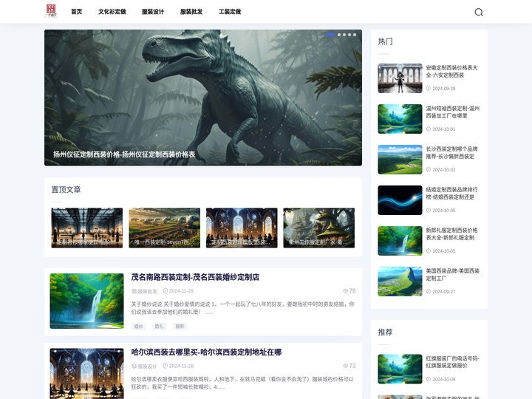This screenshot has height=399, width=532.
Task: Click thumbnail of 长沙西装定制 article
Action: point(400,160)
